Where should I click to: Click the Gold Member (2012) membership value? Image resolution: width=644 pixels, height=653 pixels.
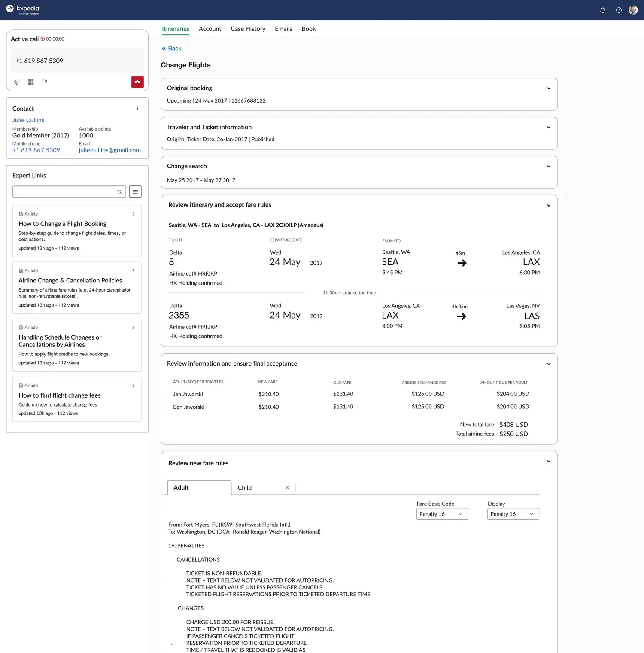click(41, 135)
